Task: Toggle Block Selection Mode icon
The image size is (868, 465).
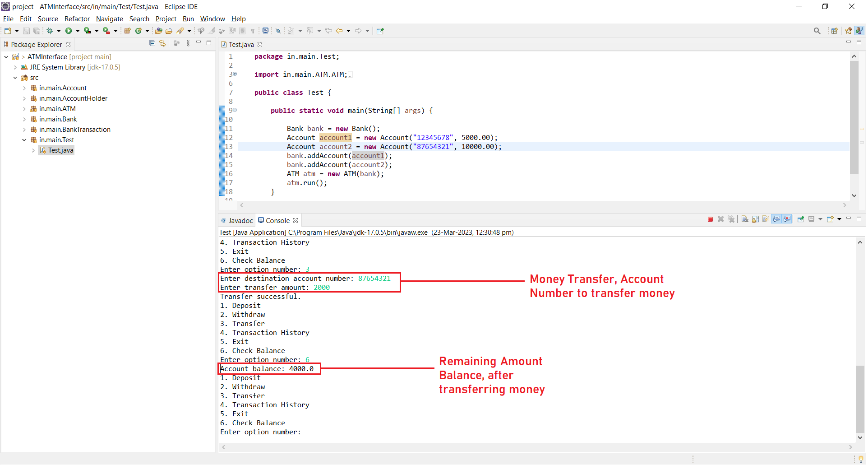Action: 242,31
